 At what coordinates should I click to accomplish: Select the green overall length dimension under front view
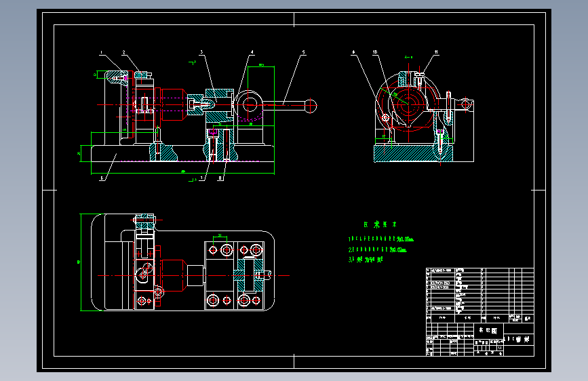click(182, 173)
